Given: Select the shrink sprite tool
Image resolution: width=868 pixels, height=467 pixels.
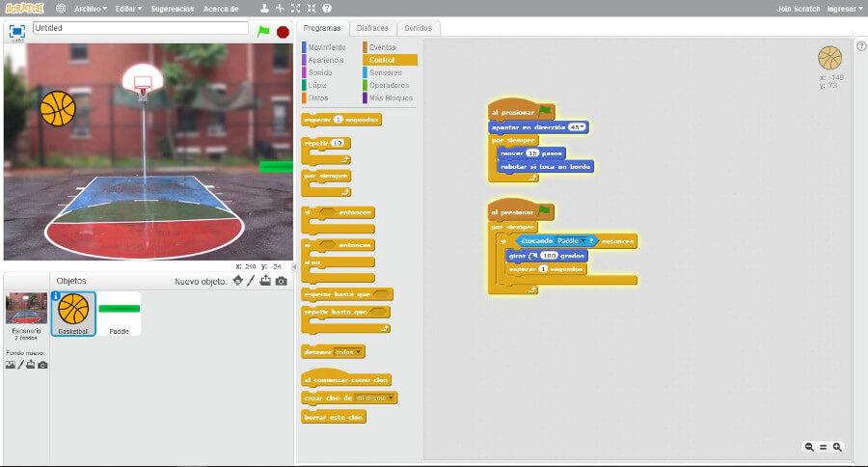Looking at the screenshot, I should [312, 9].
